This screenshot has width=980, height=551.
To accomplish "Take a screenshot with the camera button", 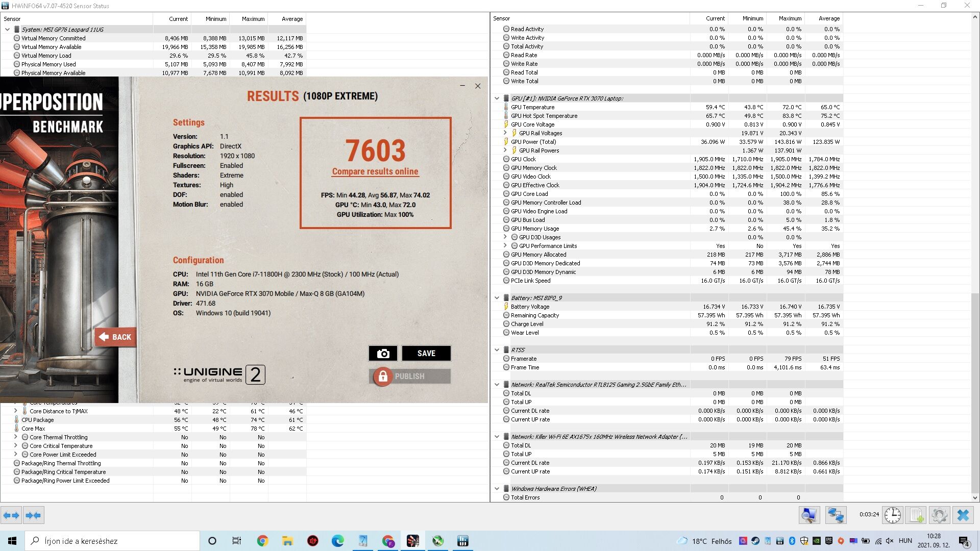I will click(x=383, y=354).
